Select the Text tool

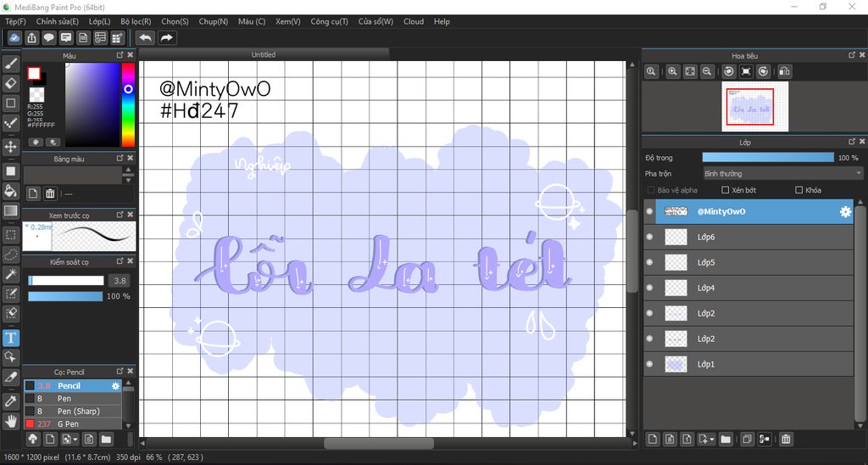coord(10,338)
